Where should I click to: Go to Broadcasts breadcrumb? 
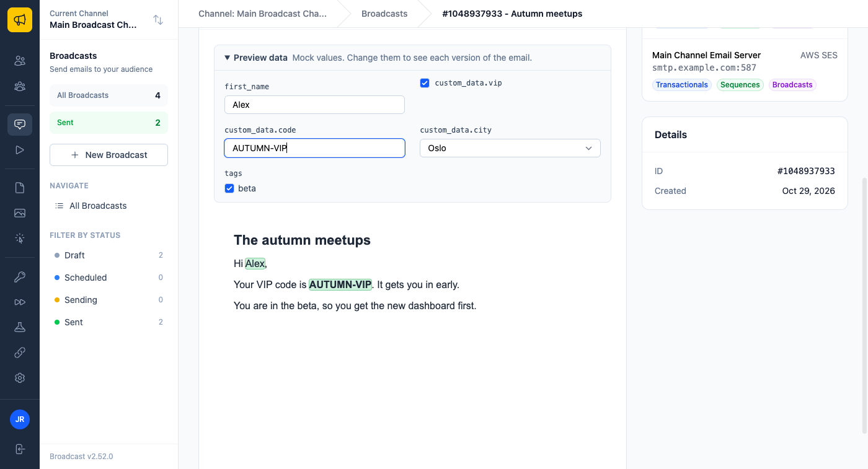384,14
